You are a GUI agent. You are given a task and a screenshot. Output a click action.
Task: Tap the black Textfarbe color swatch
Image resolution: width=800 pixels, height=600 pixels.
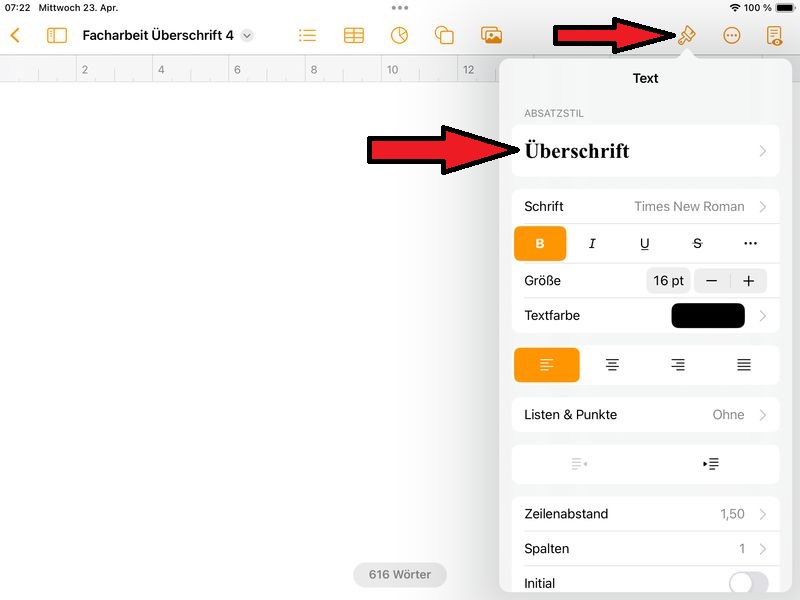[708, 315]
